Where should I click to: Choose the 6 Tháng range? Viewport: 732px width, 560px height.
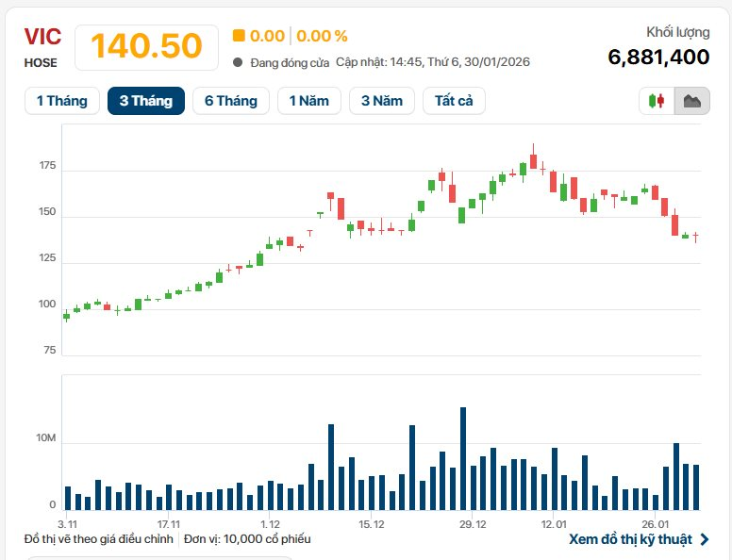coord(230,101)
